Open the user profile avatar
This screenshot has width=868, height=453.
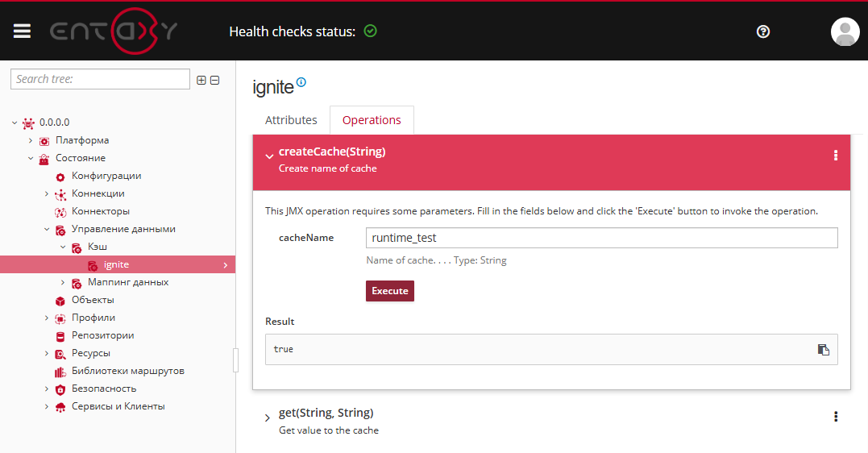(845, 31)
